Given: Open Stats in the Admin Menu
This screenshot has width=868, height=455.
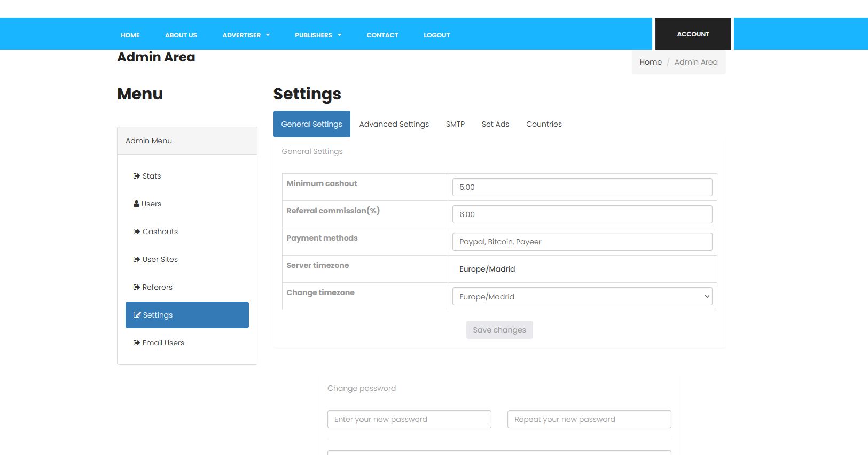Looking at the screenshot, I should coord(187,176).
